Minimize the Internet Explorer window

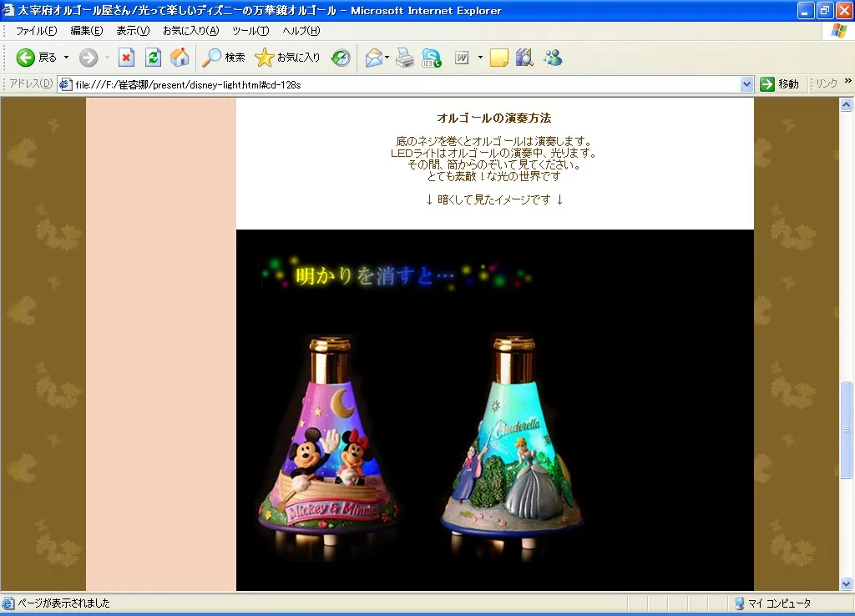[806, 10]
